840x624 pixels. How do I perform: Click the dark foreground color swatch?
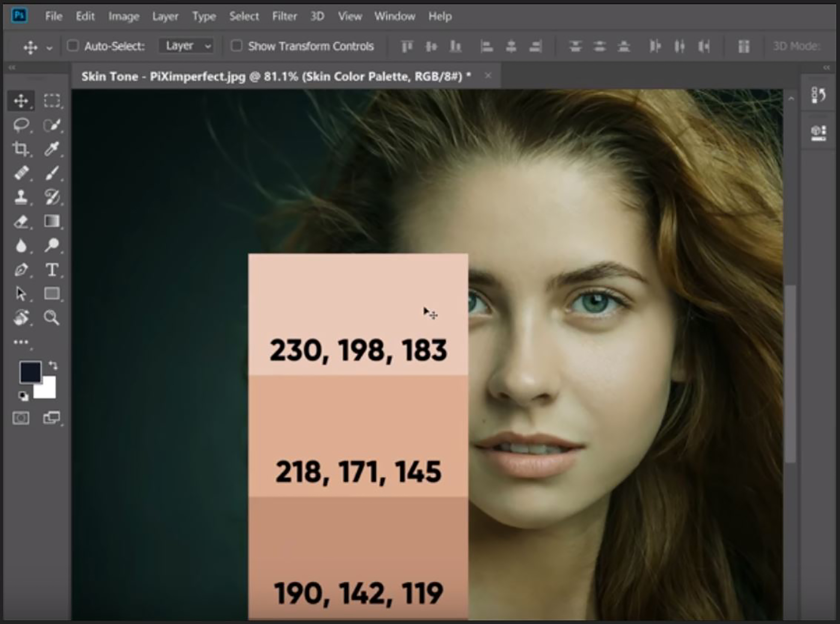point(30,372)
